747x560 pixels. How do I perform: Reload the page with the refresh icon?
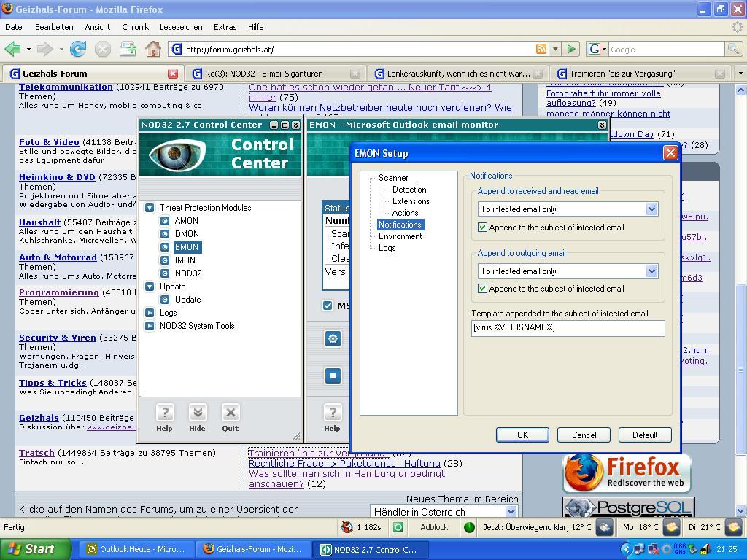coord(78,49)
